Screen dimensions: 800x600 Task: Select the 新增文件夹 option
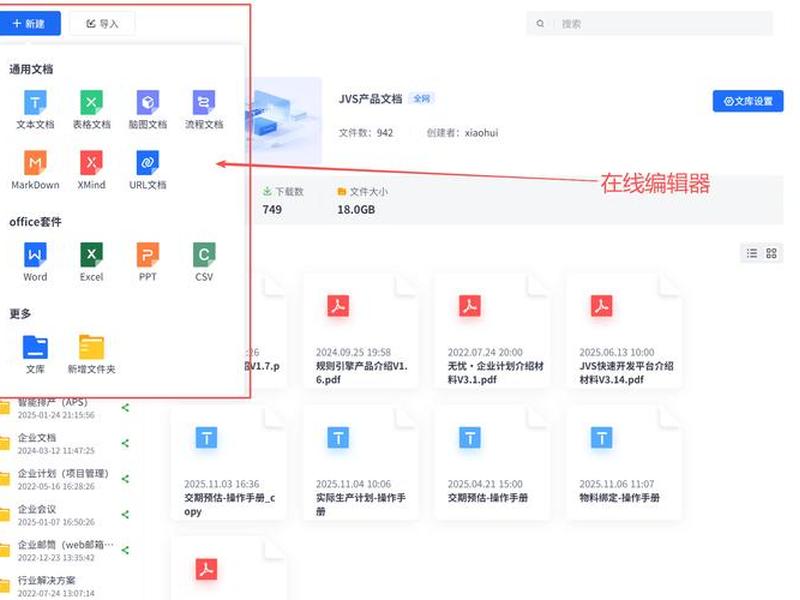point(91,354)
